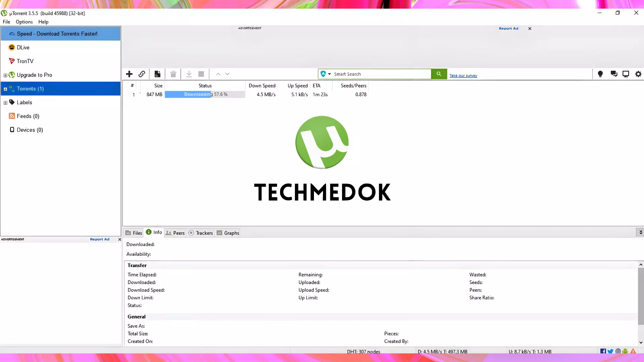Image resolution: width=644 pixels, height=362 pixels.
Task: Click the globe web icon in status bar
Action: (x=618, y=351)
